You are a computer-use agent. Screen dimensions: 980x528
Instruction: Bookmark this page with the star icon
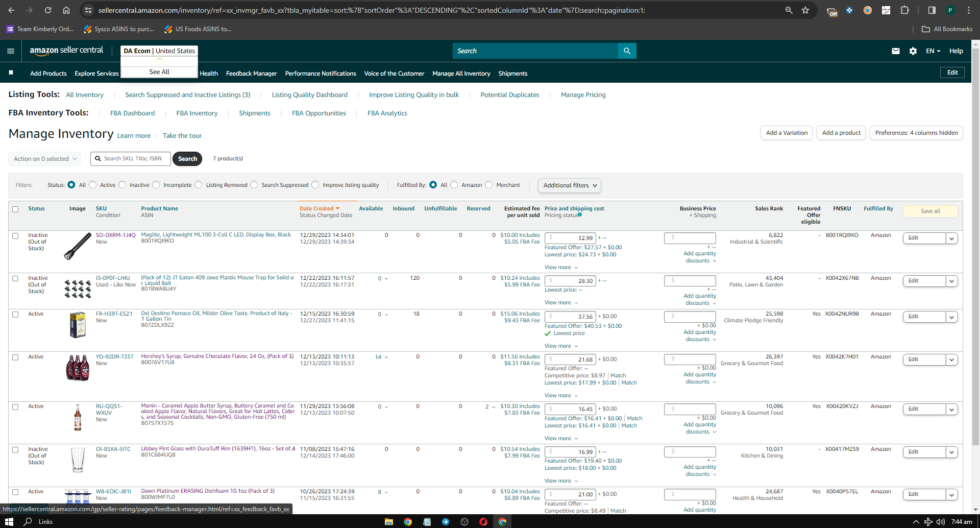coord(805,10)
